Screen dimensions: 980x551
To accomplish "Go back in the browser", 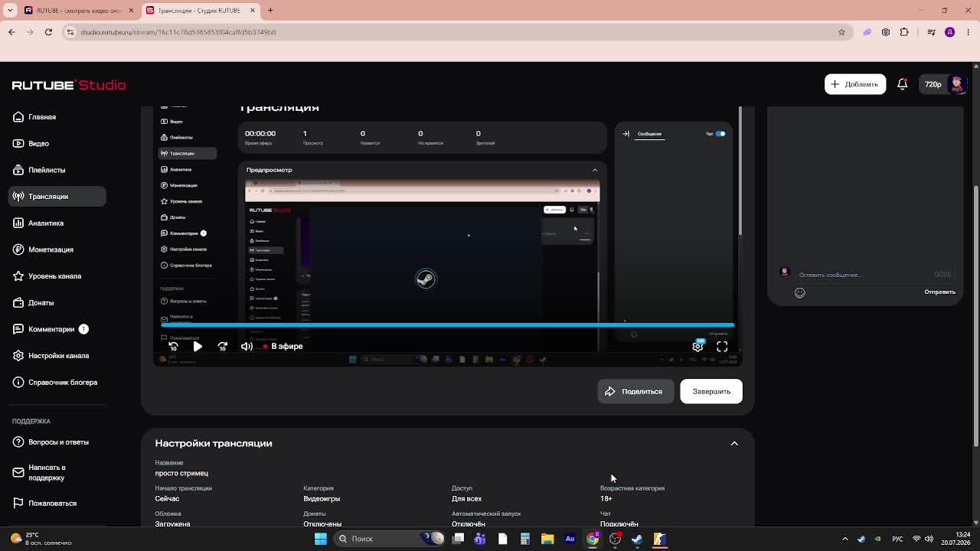I will tap(11, 32).
